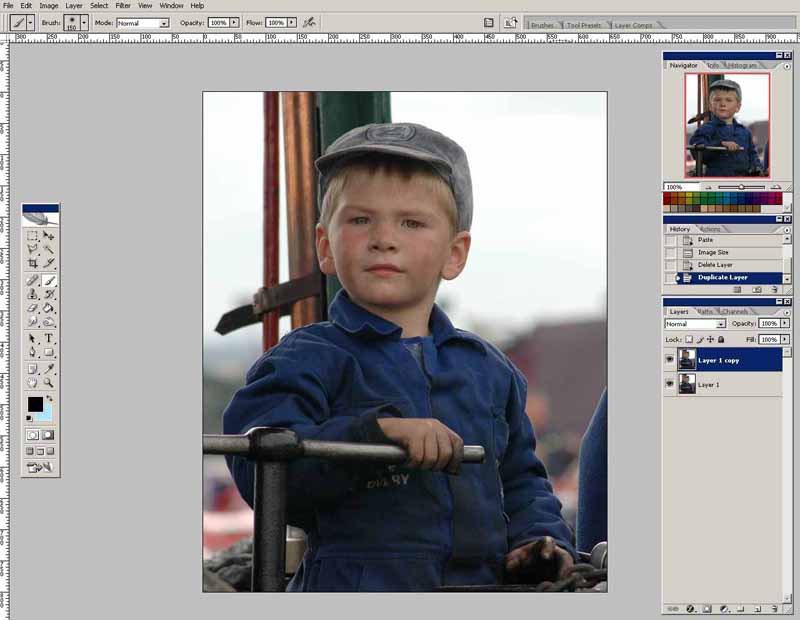Select the Notes tool

pos(33,368)
